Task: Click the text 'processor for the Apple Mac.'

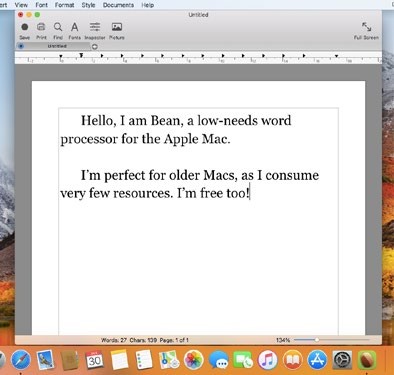Action: coord(145,139)
